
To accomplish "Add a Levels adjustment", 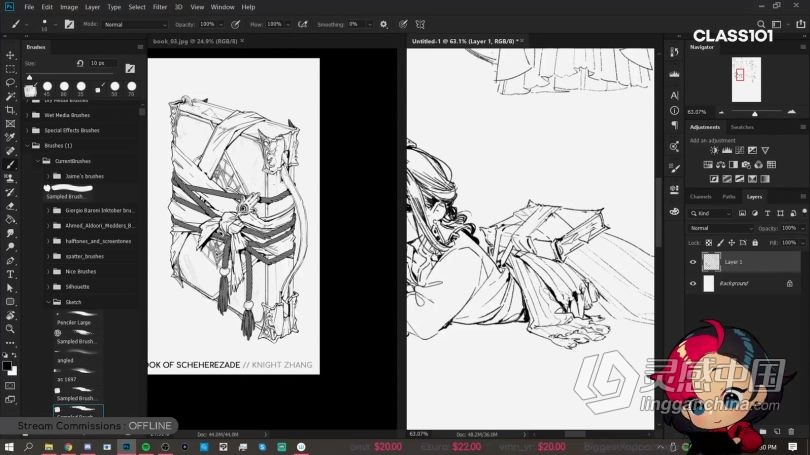I will click(x=727, y=150).
